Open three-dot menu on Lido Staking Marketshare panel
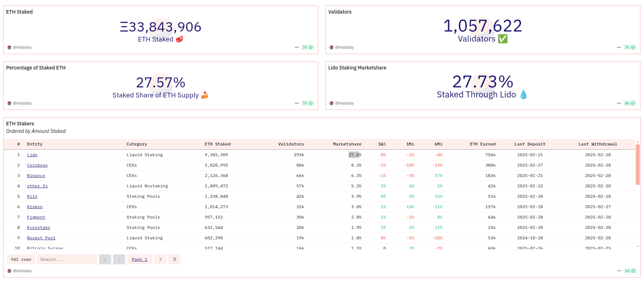 coord(619,103)
